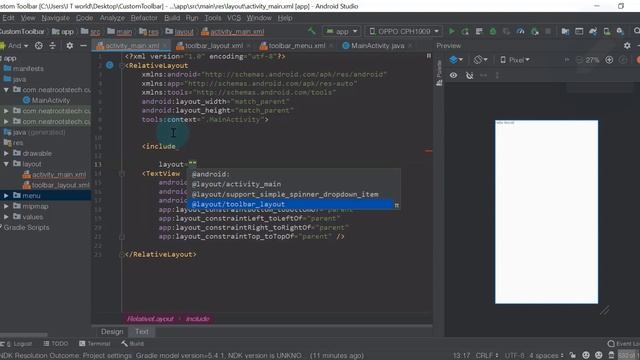Hide the project panel with minus icon
Viewport: 640px width, 360px height.
click(x=83, y=46)
